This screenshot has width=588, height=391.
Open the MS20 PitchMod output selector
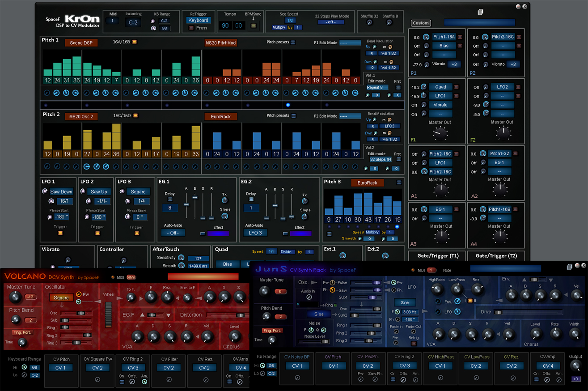point(220,43)
